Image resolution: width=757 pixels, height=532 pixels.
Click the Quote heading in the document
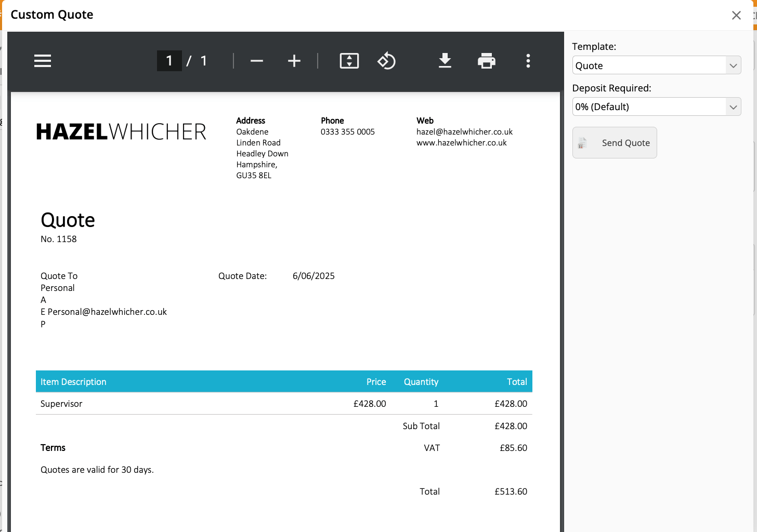click(x=68, y=220)
